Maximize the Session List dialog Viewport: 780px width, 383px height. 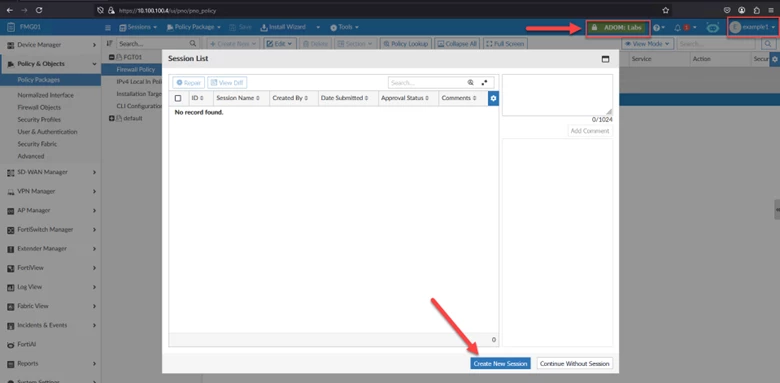click(x=605, y=59)
